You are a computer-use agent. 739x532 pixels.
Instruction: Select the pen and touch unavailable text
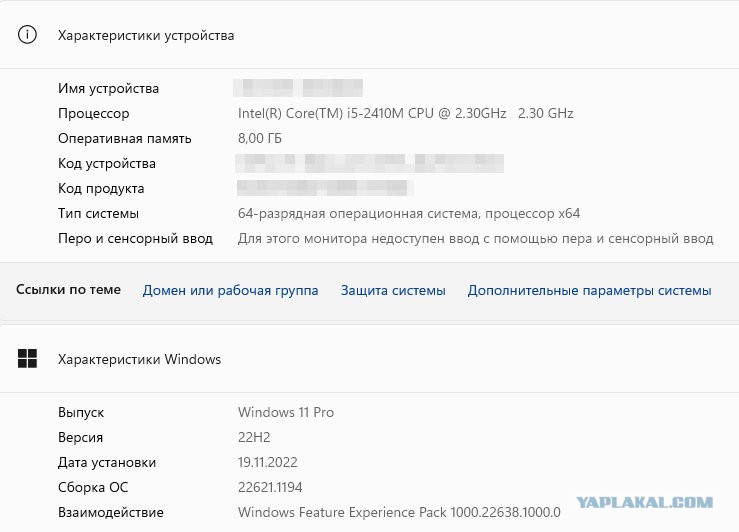click(x=476, y=238)
